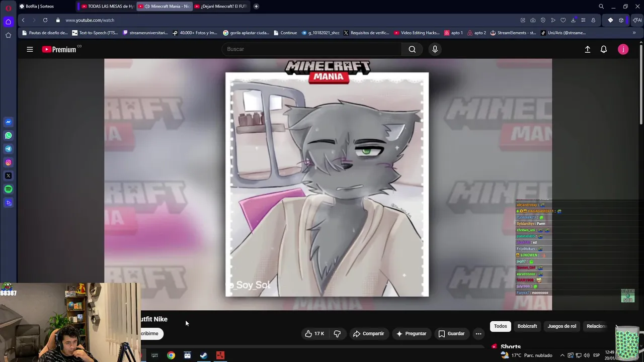644x362 pixels.
Task: Open the YouTube create upload icon
Action: click(x=587, y=49)
